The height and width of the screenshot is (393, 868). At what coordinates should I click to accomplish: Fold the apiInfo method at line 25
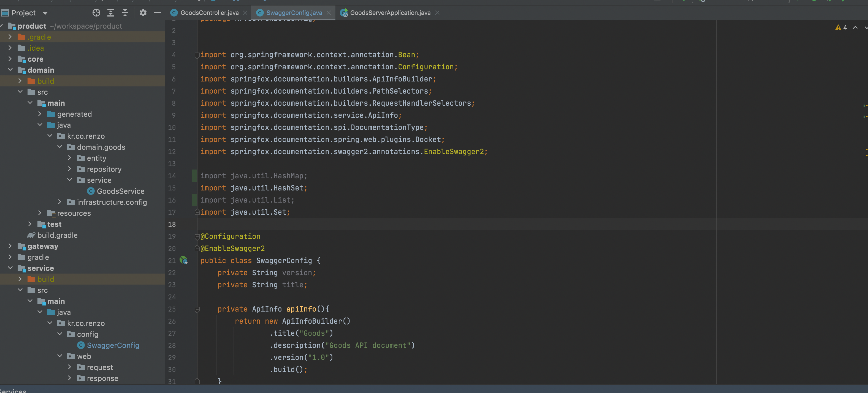pos(197,309)
